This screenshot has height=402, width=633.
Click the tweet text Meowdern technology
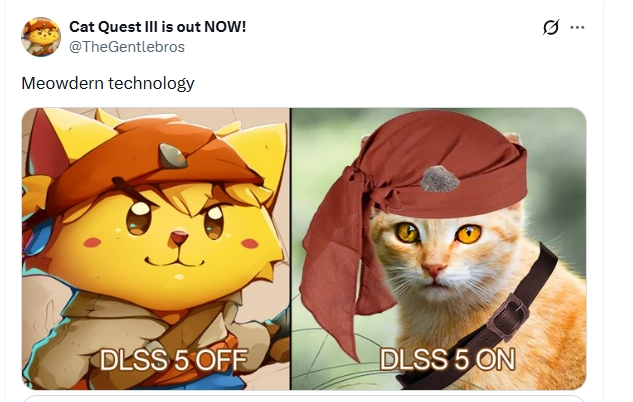(108, 84)
